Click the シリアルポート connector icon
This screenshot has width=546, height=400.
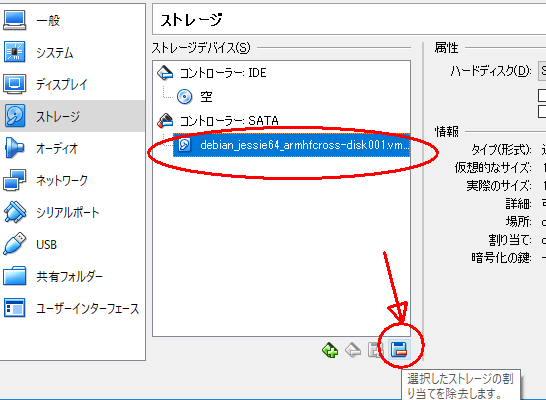[x=14, y=212]
